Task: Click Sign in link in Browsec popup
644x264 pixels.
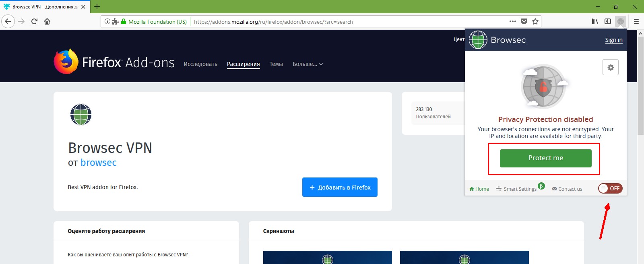Action: coord(614,40)
